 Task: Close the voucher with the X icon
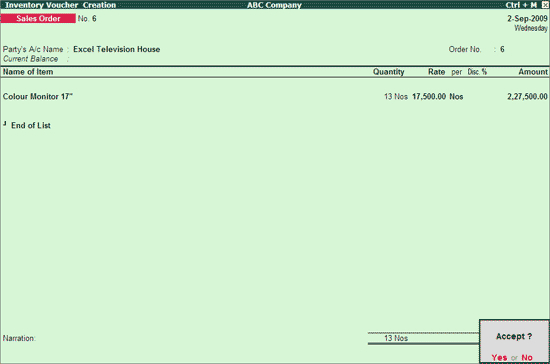[545, 5]
